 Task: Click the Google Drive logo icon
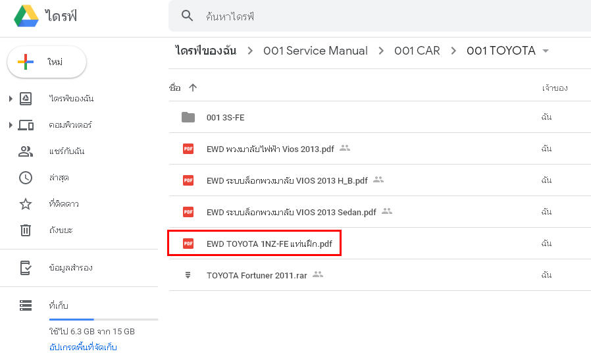[26, 16]
